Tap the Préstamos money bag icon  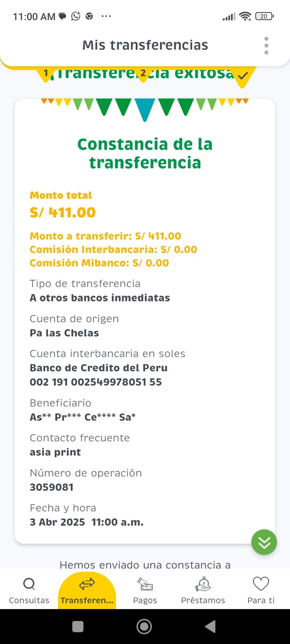coord(203,584)
